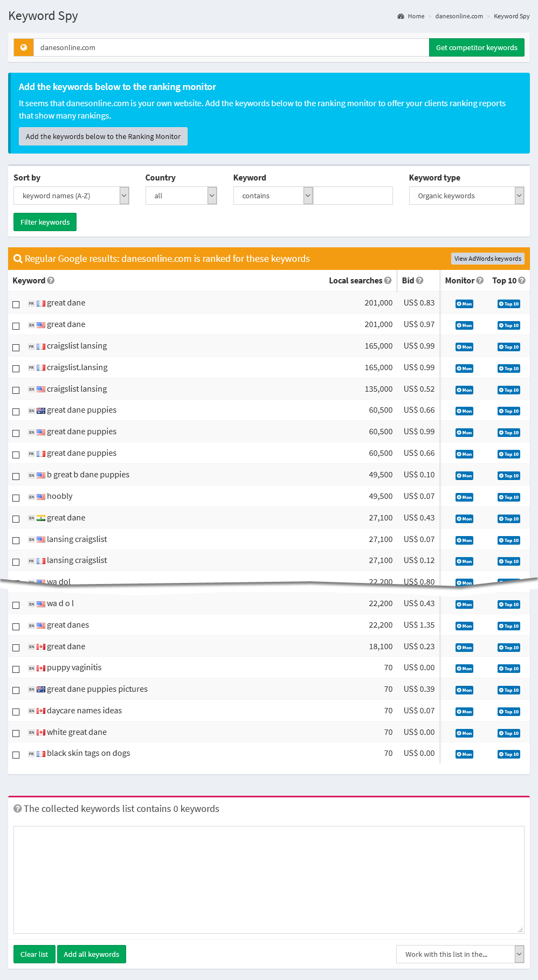Open the Country dropdown set to all
The height and width of the screenshot is (980, 538).
pyautogui.click(x=181, y=196)
